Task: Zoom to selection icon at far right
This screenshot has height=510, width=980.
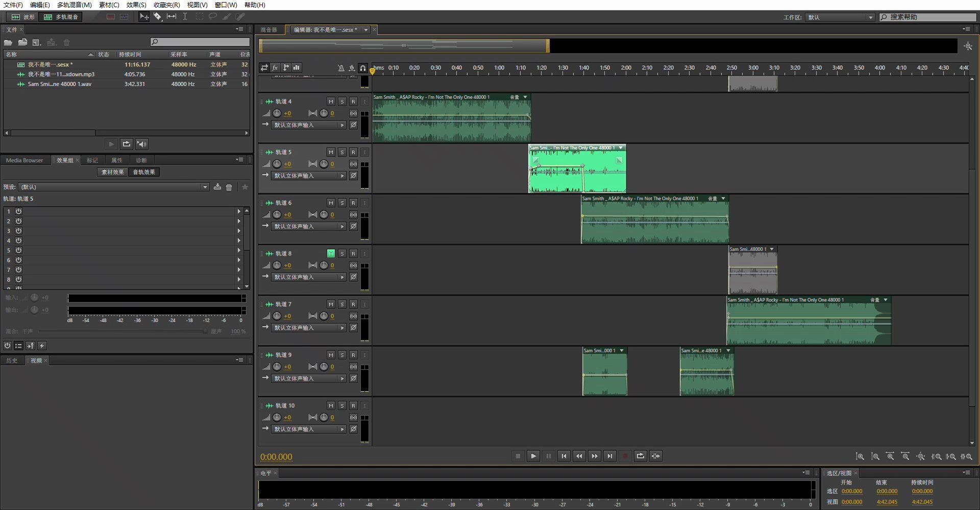Action: (x=966, y=456)
